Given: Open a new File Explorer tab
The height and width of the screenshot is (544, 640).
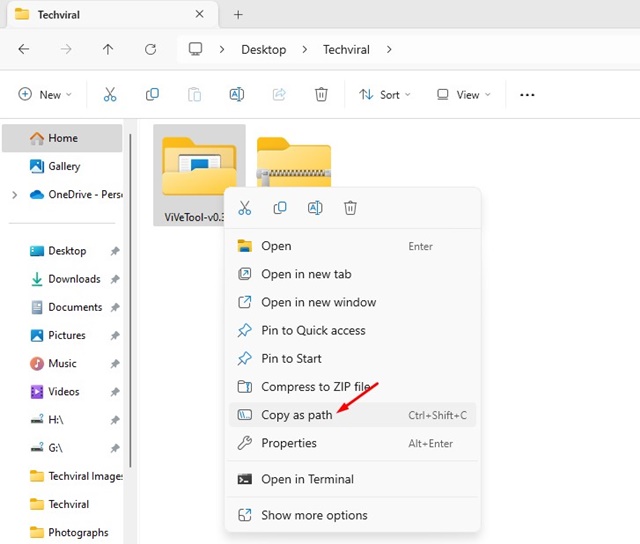Looking at the screenshot, I should (238, 15).
